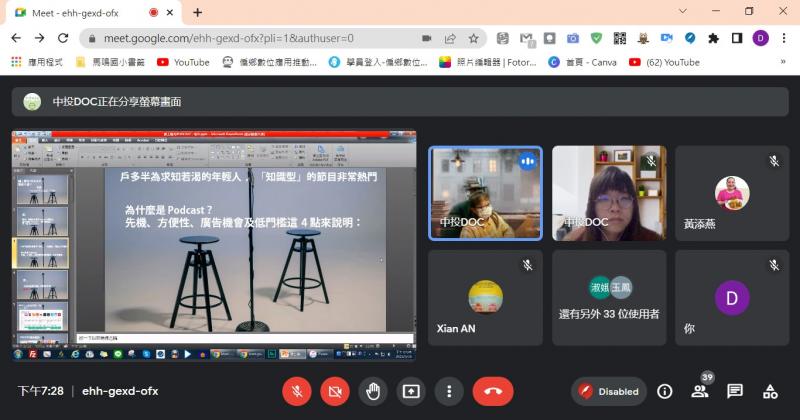Open chat with everyone panel
This screenshot has width=800, height=420.
pyautogui.click(x=735, y=391)
